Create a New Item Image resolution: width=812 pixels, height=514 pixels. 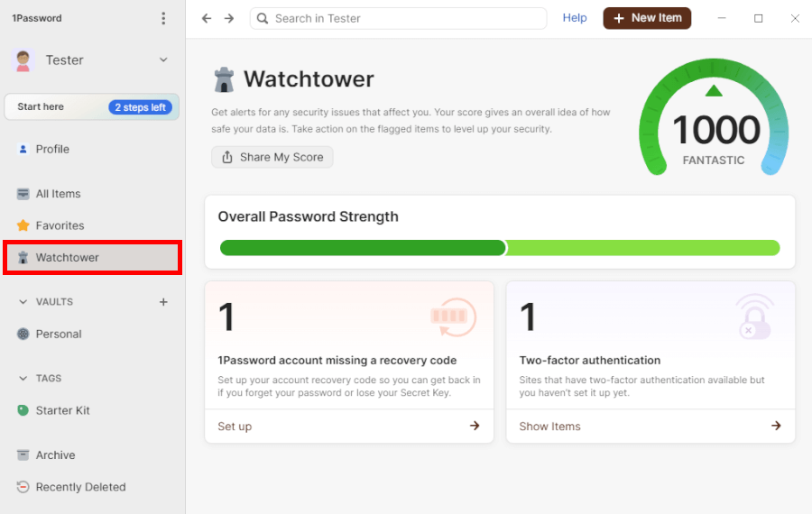[x=647, y=18]
